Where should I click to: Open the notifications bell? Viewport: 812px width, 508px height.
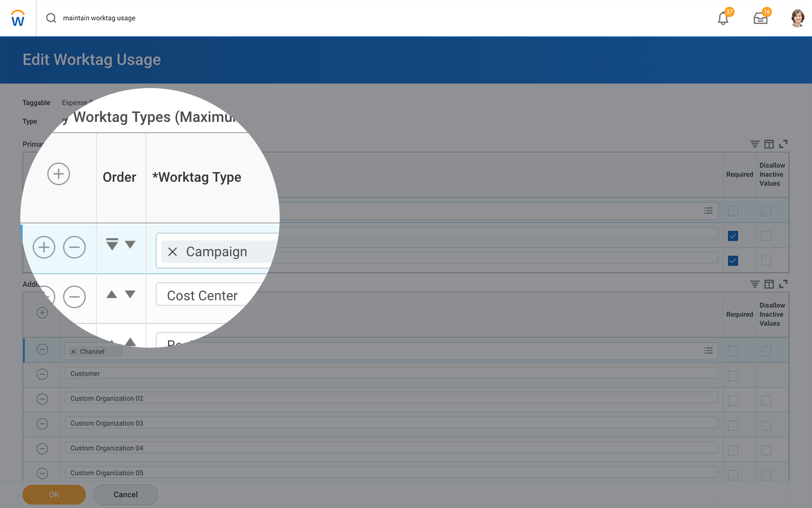(x=723, y=18)
